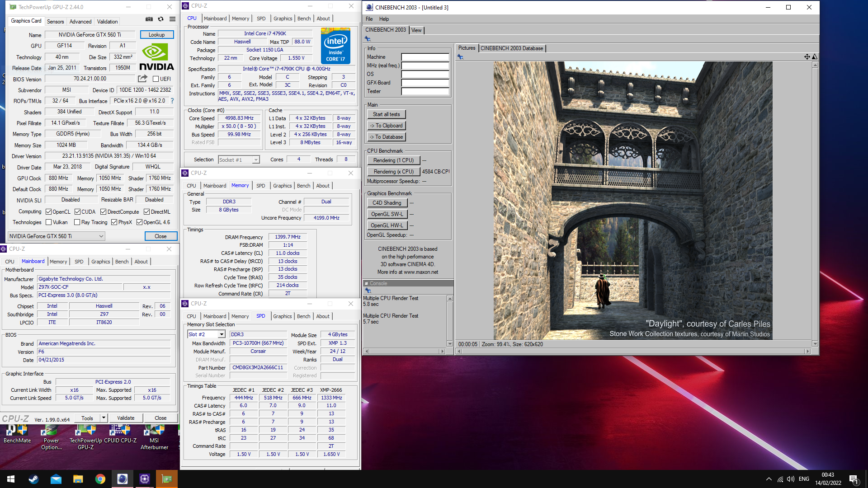
Task: Click GPU-Z taskbar icon
Action: pos(167,479)
